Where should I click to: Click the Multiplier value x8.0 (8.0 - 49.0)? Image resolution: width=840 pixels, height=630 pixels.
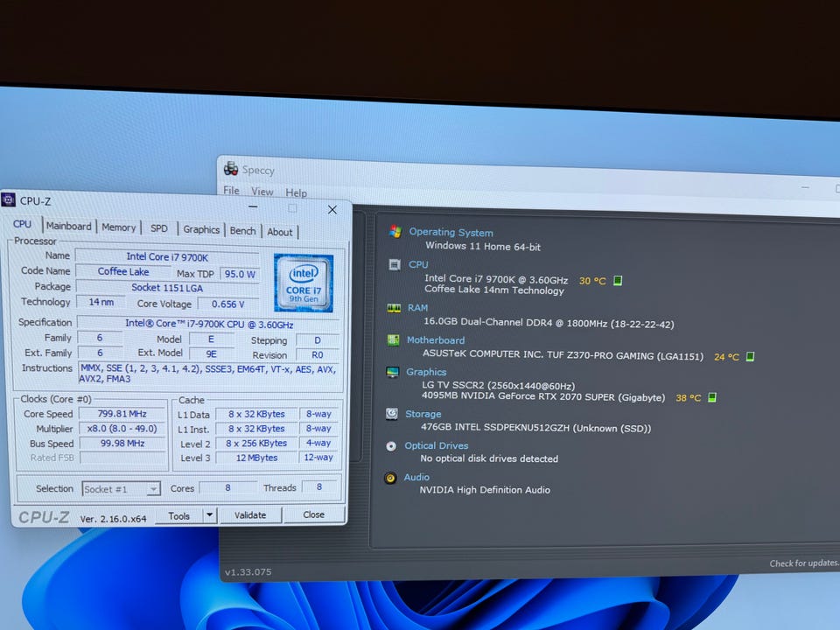(122, 429)
